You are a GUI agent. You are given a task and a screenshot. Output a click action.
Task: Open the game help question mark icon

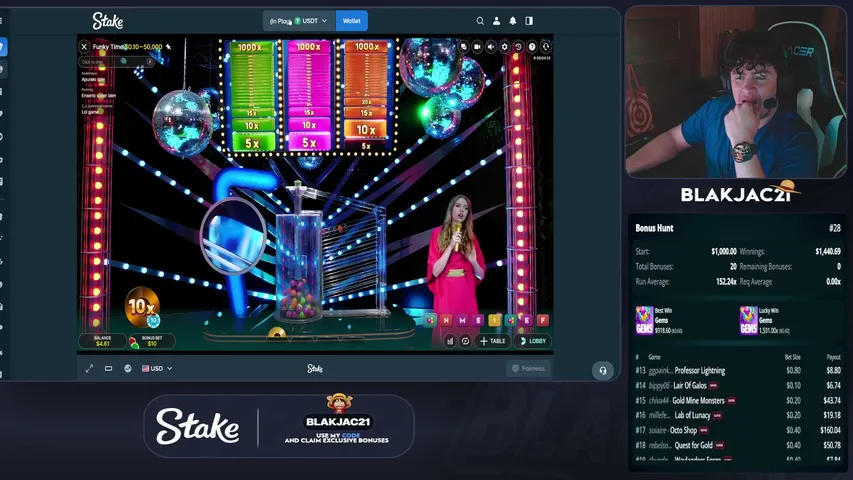[x=531, y=47]
